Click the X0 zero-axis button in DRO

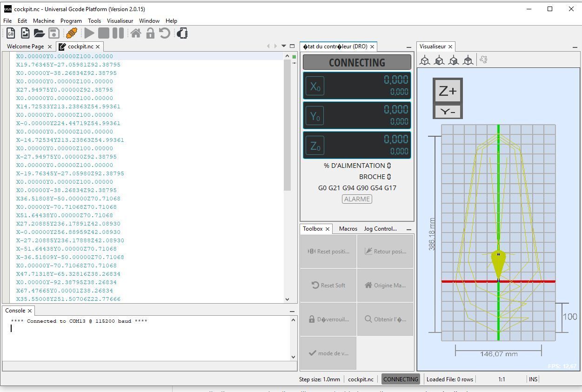coord(315,86)
